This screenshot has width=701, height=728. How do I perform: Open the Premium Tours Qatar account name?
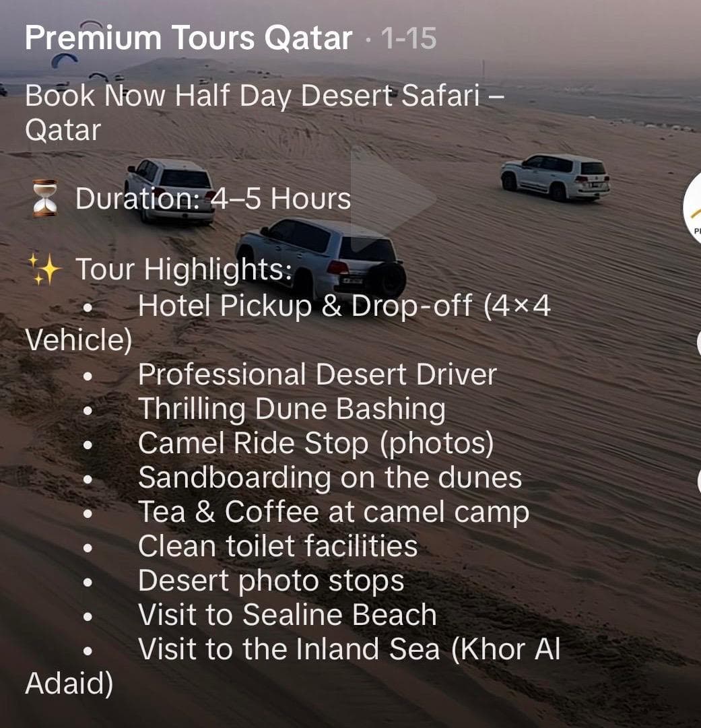click(x=189, y=38)
